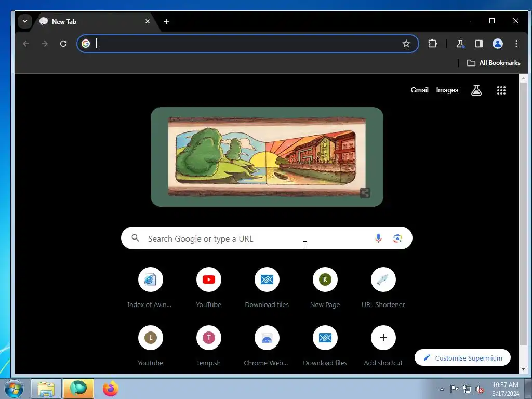Open the three-dot browser menu
Viewport: 532px width, 399px height.
tap(516, 44)
